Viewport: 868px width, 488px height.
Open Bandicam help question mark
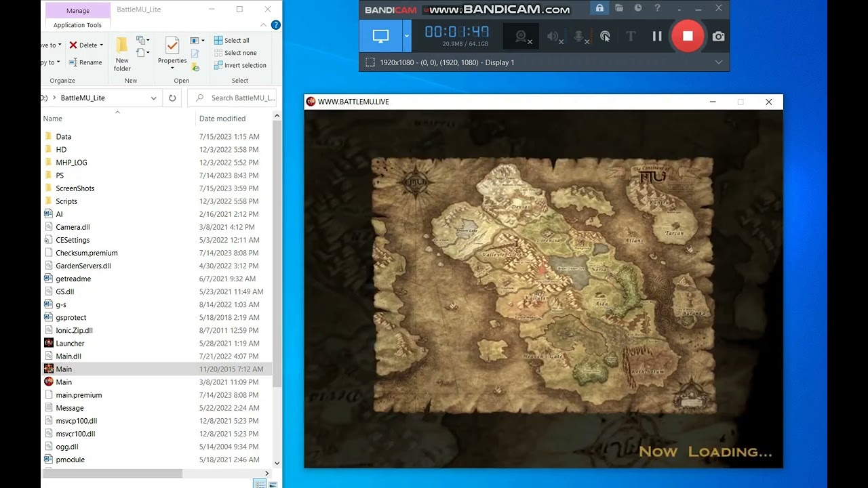(x=657, y=8)
